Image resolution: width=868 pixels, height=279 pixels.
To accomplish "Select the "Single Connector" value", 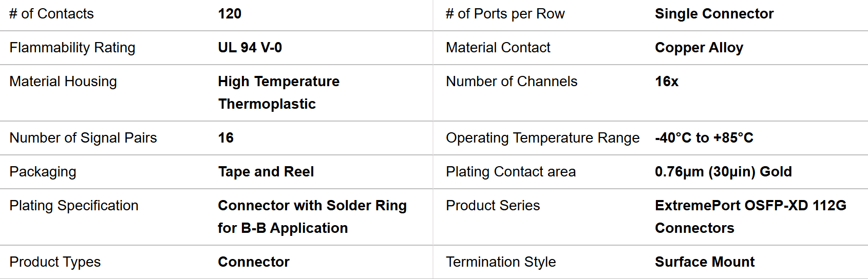I will coord(714,14).
